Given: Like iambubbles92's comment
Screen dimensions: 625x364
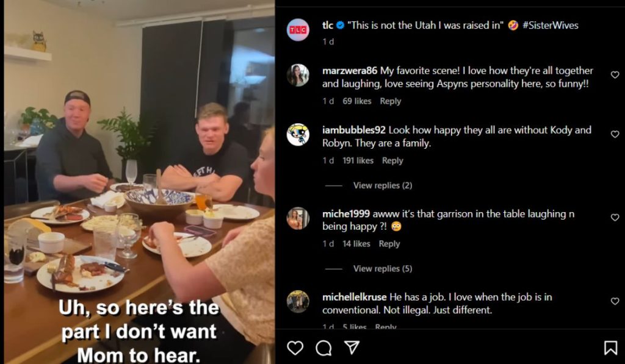Looking at the screenshot, I should tap(615, 135).
